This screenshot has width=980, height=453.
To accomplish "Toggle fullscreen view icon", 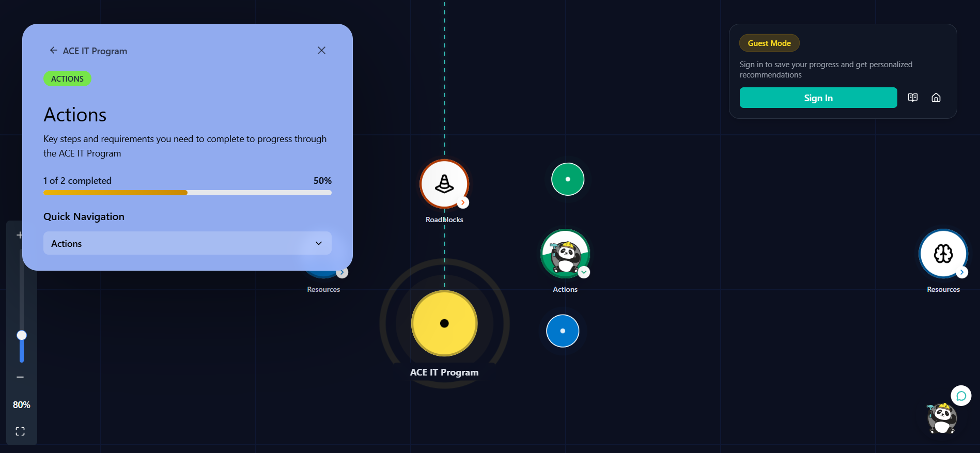I will pyautogui.click(x=20, y=431).
